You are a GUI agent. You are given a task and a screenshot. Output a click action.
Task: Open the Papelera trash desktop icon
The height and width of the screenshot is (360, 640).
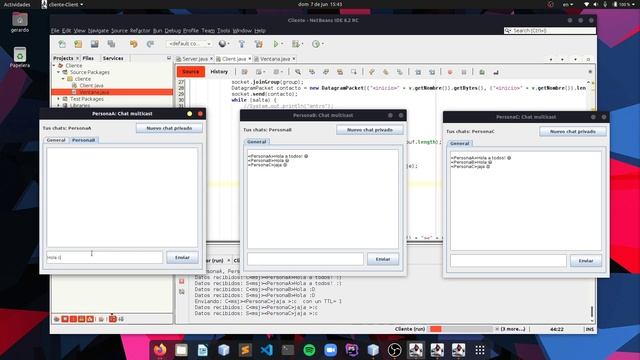(20, 58)
